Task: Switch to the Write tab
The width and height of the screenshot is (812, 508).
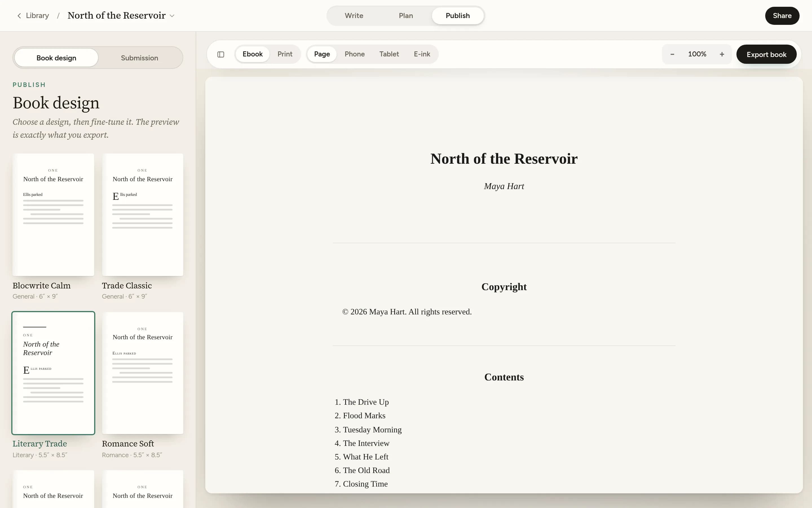Action: pos(354,16)
